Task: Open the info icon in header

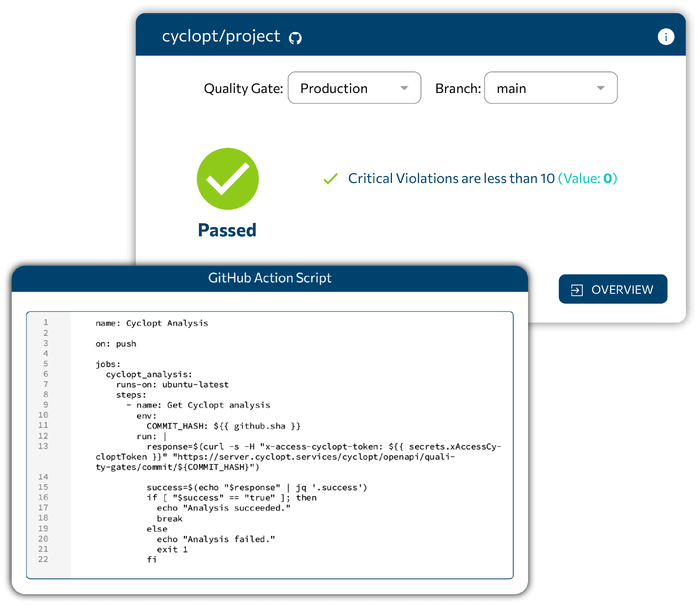Action: tap(666, 37)
